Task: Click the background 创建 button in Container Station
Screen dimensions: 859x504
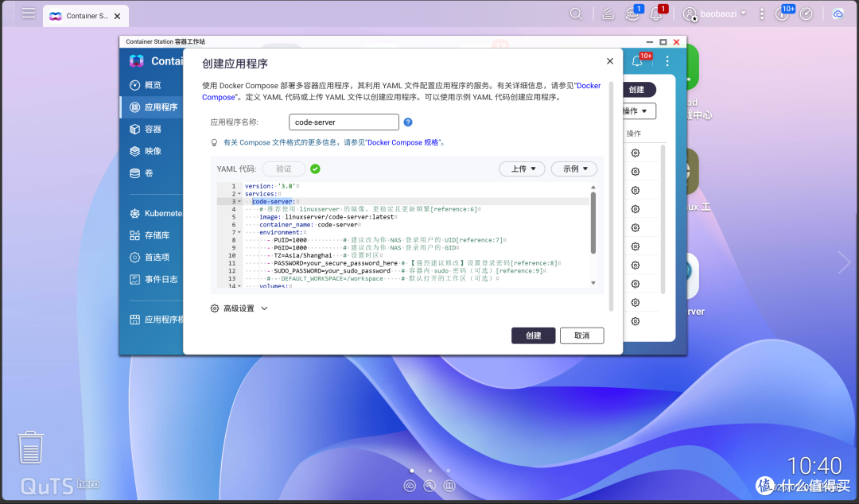Action: click(639, 89)
